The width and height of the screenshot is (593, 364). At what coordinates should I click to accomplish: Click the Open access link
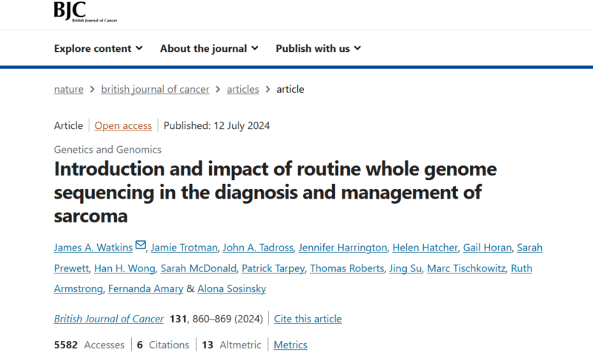(123, 125)
